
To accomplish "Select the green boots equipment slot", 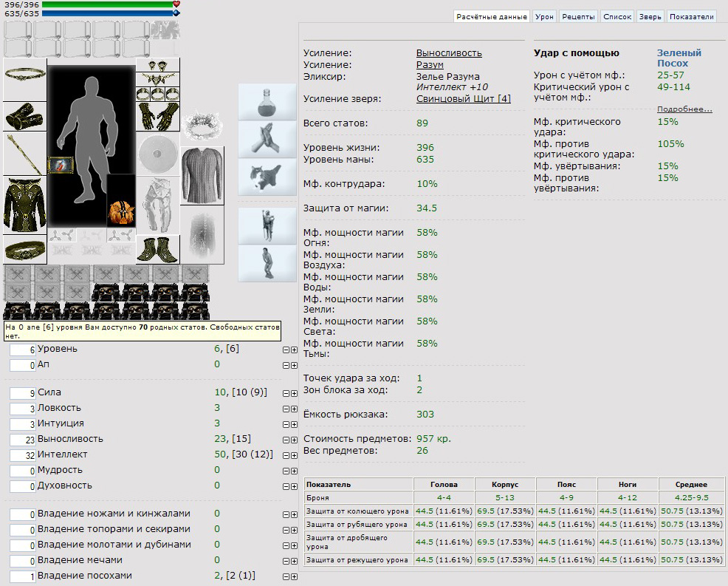I will 158,250.
